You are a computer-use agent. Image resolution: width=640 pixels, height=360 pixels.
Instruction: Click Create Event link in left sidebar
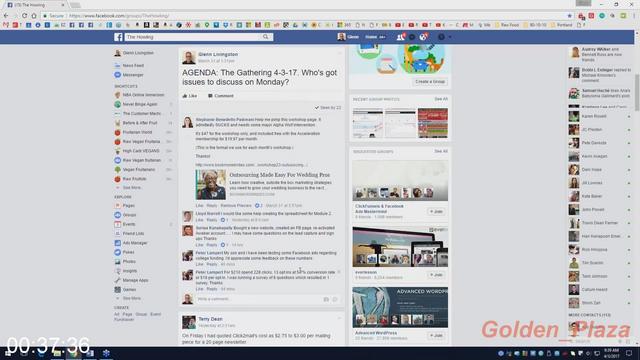pyautogui.click(x=156, y=314)
